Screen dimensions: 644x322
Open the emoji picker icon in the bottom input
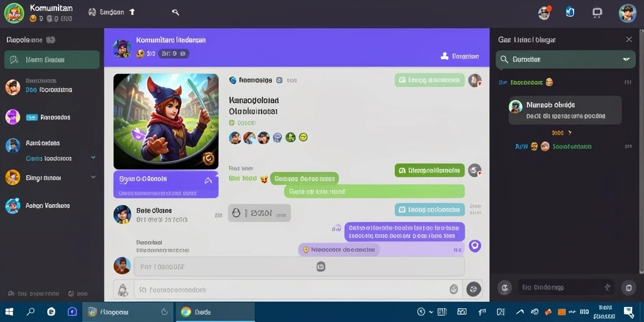[x=453, y=289]
